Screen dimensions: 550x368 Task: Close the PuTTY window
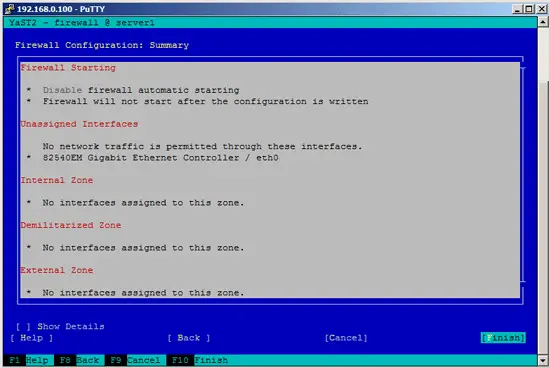(x=542, y=9)
